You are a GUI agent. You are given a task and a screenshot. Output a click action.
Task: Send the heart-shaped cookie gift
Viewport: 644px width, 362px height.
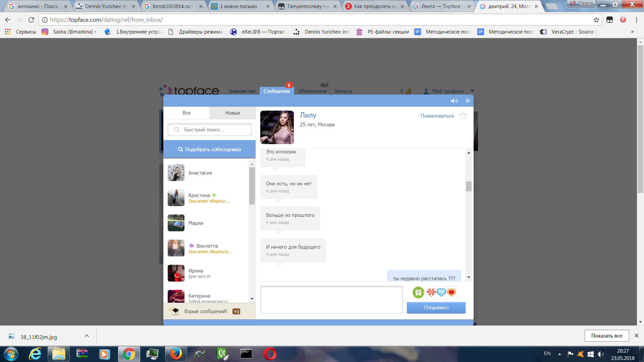tap(451, 293)
